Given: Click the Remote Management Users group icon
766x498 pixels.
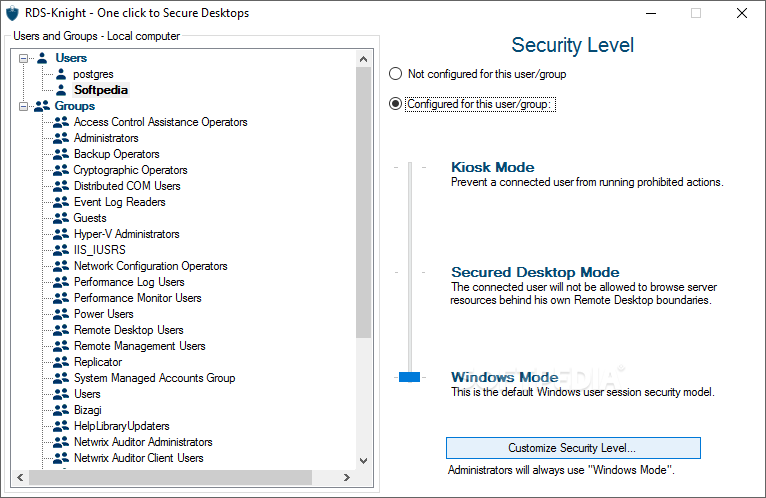Looking at the screenshot, I should pos(61,346).
